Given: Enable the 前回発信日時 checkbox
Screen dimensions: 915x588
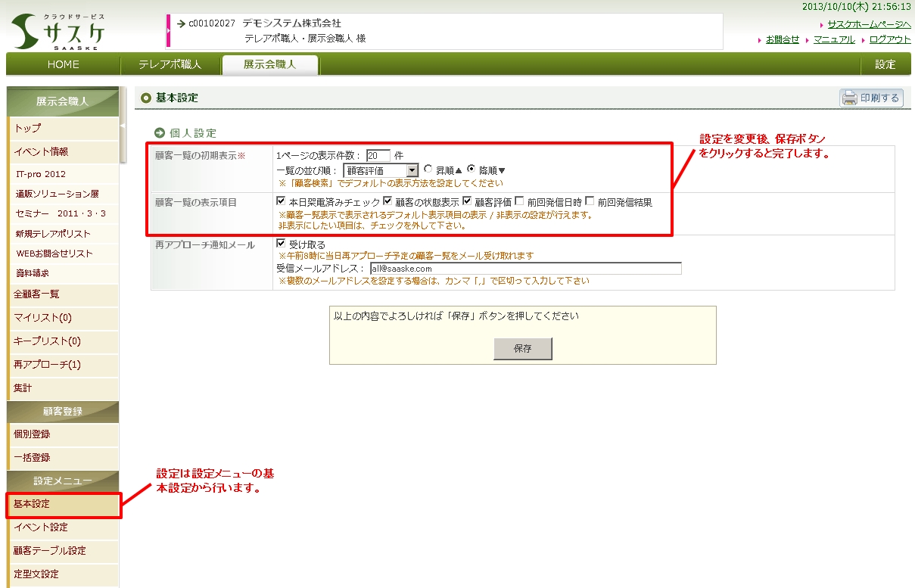Looking at the screenshot, I should [519, 201].
